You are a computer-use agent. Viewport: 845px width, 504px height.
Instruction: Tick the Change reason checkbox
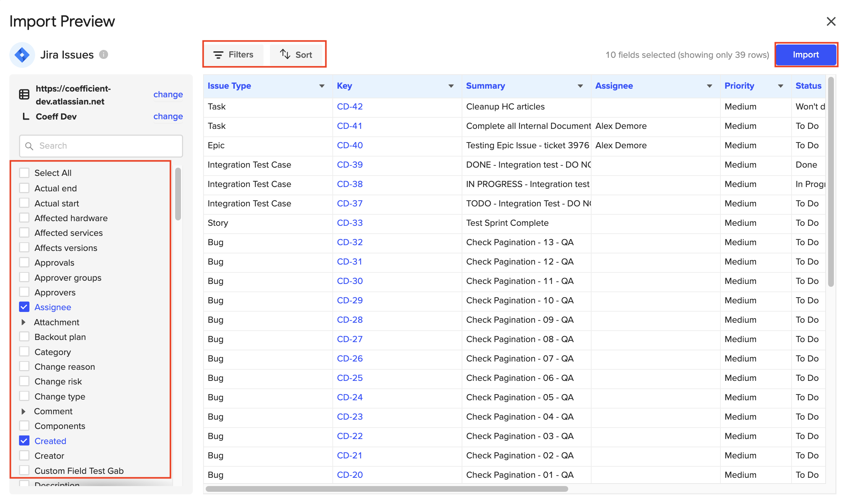[x=24, y=367]
